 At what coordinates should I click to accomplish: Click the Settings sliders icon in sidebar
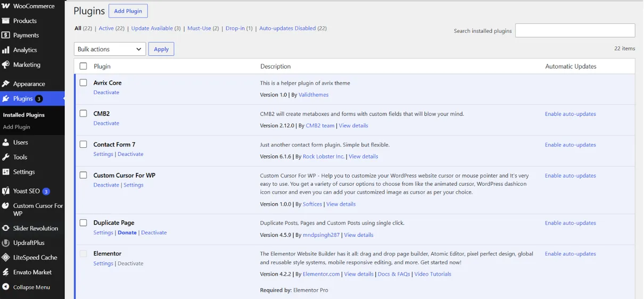[6, 172]
